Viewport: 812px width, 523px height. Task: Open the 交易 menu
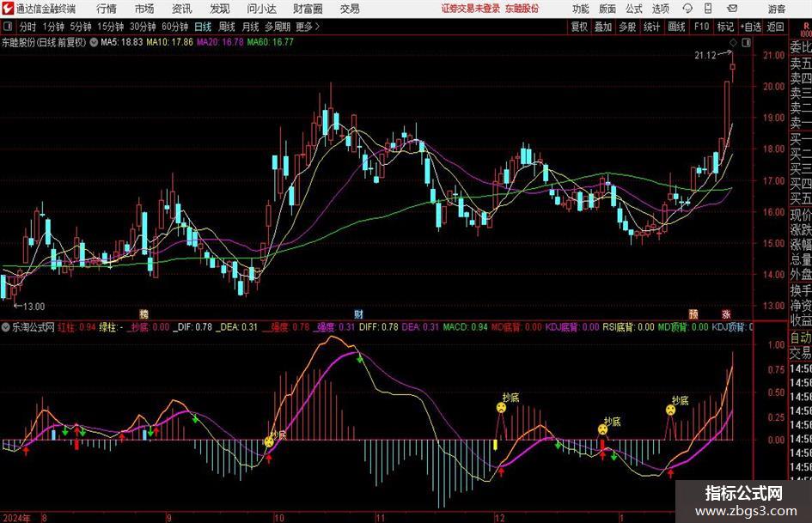pos(350,9)
